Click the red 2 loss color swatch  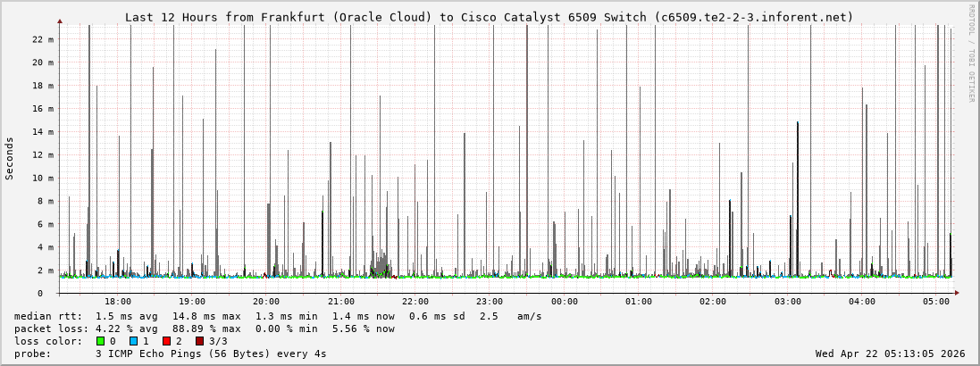click(166, 341)
